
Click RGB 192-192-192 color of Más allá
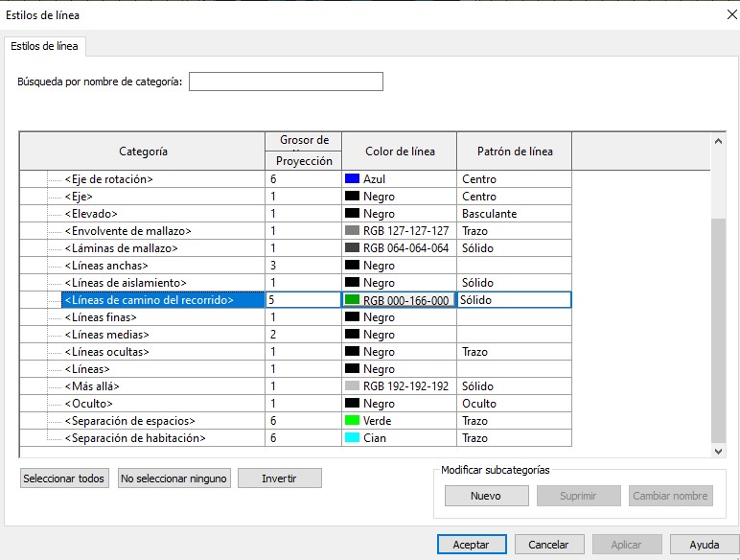coord(399,386)
